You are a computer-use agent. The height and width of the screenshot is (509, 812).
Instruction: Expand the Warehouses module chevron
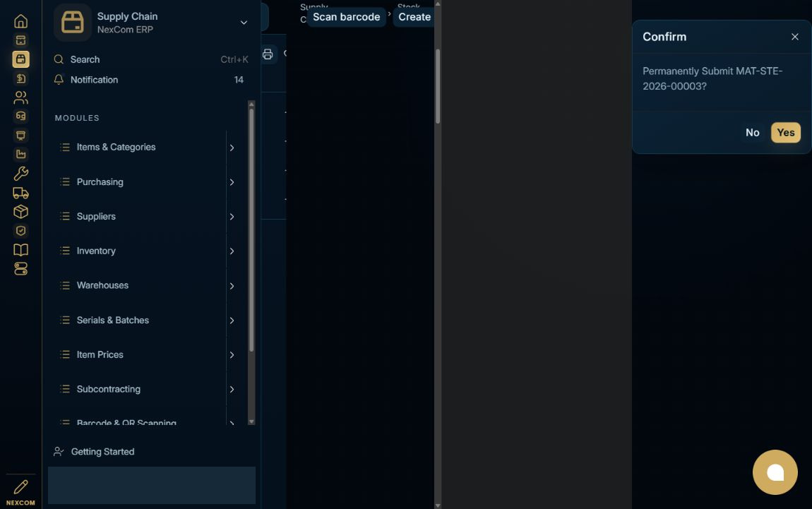232,286
